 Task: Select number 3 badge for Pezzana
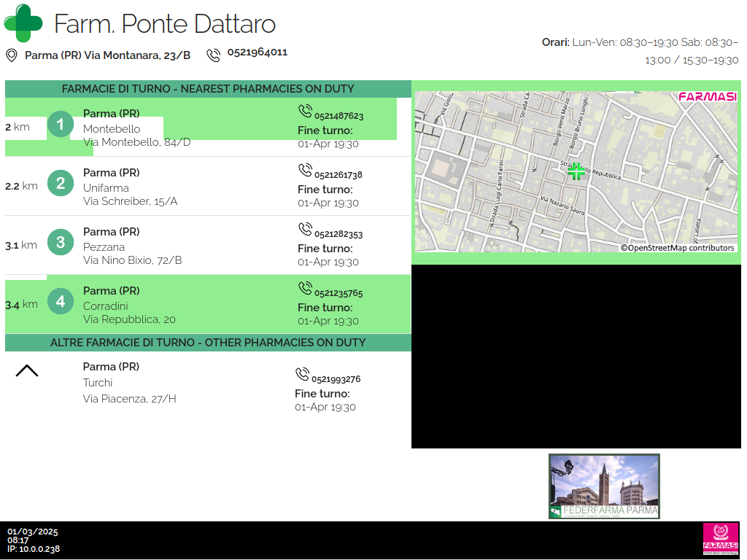[61, 242]
